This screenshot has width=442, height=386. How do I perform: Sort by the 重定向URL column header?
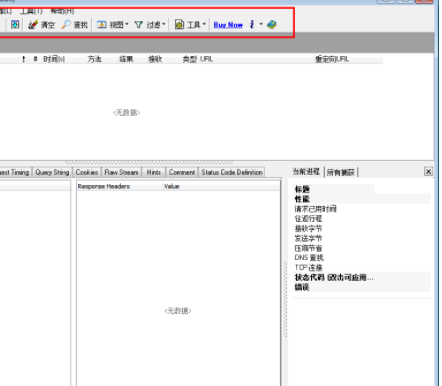pyautogui.click(x=332, y=59)
